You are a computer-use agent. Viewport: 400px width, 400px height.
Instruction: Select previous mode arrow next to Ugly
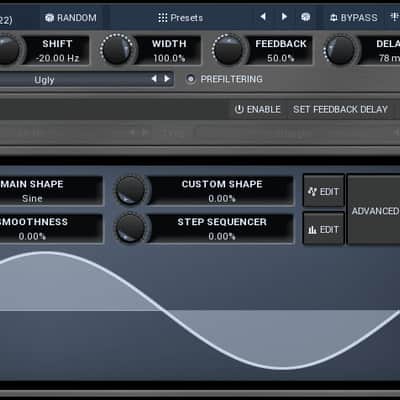(x=154, y=79)
